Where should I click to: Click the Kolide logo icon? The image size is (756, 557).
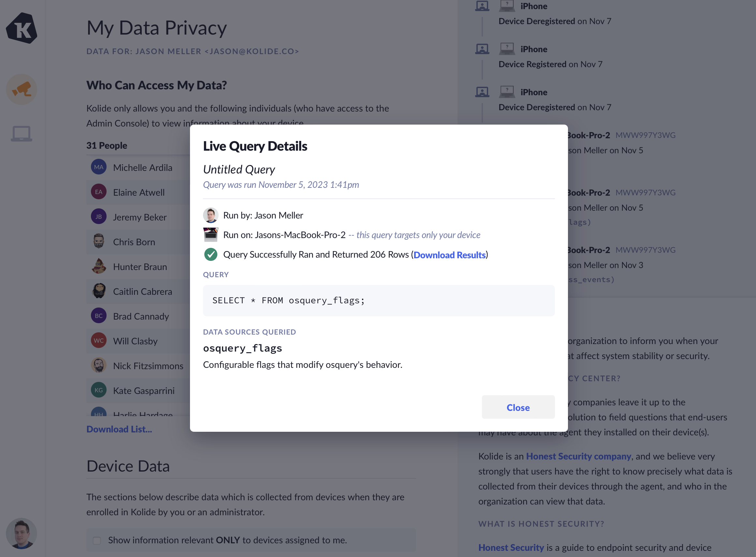point(22,28)
